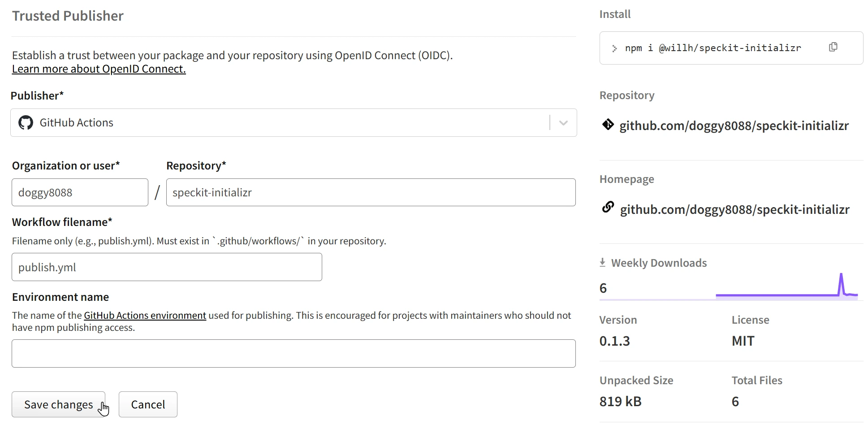This screenshot has height=425, width=868.
Task: Click the Workflow filename hint text
Action: pos(199,241)
